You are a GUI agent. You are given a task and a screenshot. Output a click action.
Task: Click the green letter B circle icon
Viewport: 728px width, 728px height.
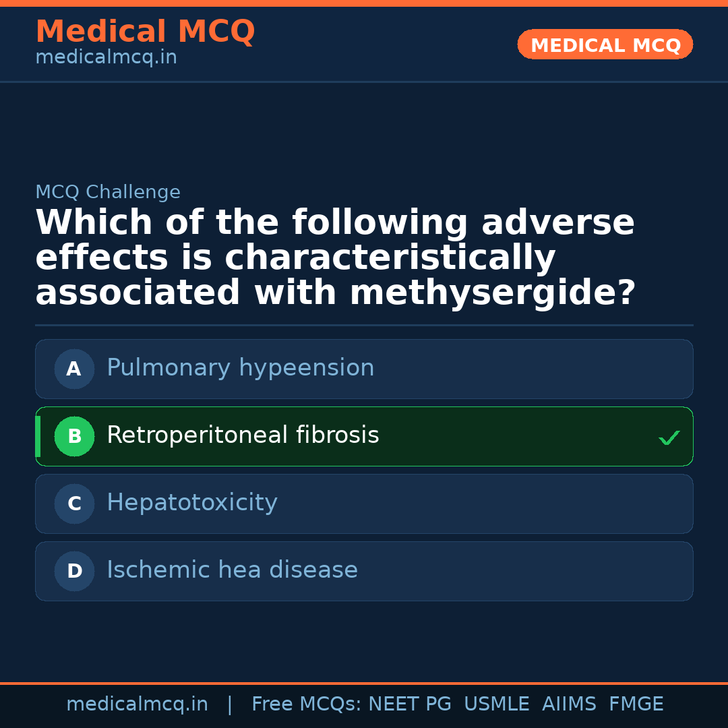click(x=74, y=436)
